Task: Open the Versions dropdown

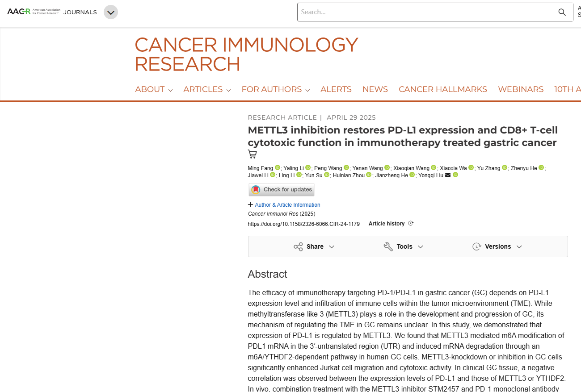Action: 497,246
